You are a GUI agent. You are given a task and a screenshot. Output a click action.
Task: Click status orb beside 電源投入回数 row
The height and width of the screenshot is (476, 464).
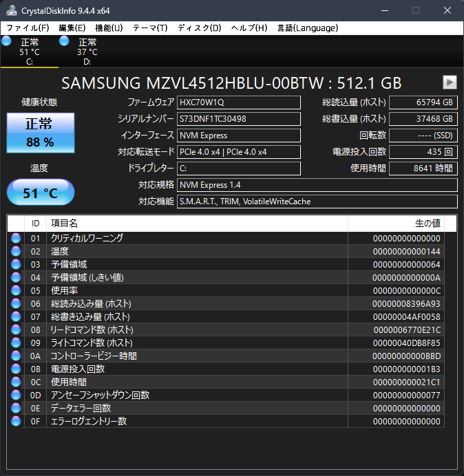pos(16,369)
